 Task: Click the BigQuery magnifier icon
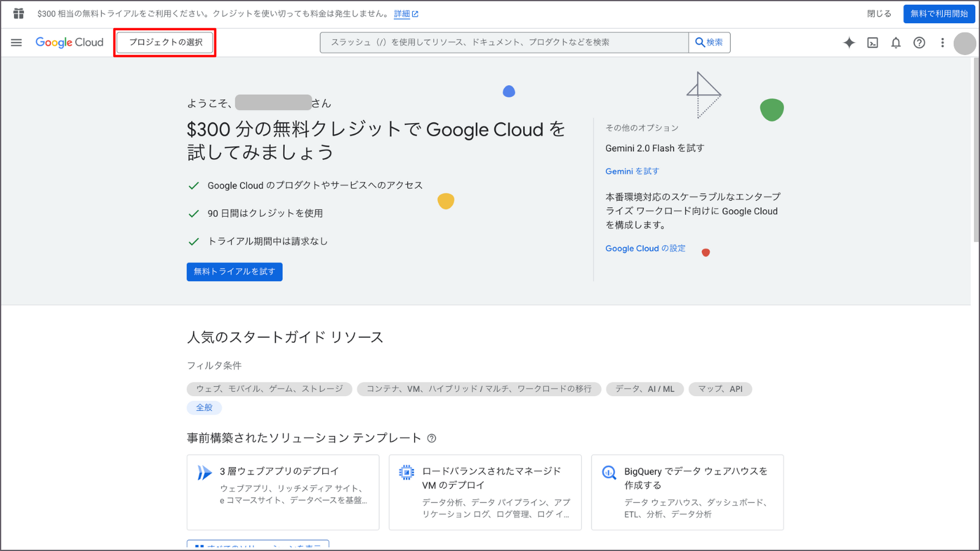pyautogui.click(x=609, y=473)
